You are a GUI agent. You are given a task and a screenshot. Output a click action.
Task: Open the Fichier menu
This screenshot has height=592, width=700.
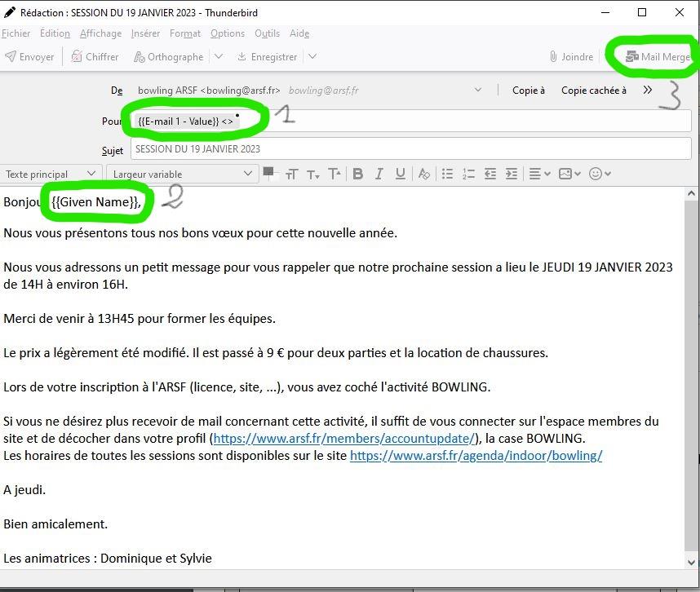point(16,33)
